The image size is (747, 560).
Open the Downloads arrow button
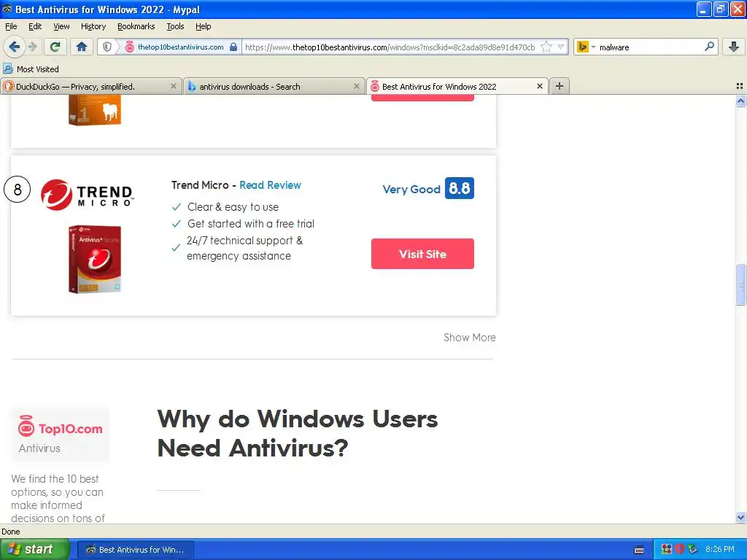point(734,47)
